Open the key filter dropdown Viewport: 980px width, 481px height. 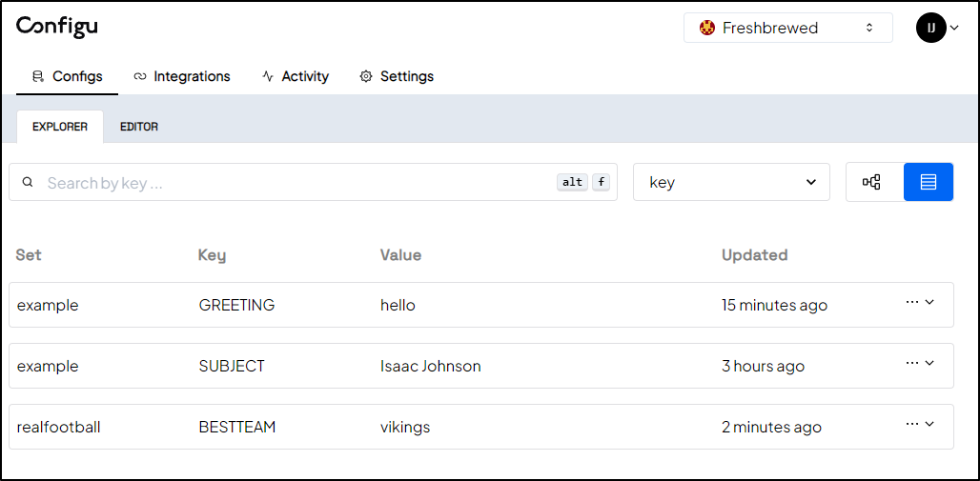click(x=731, y=183)
